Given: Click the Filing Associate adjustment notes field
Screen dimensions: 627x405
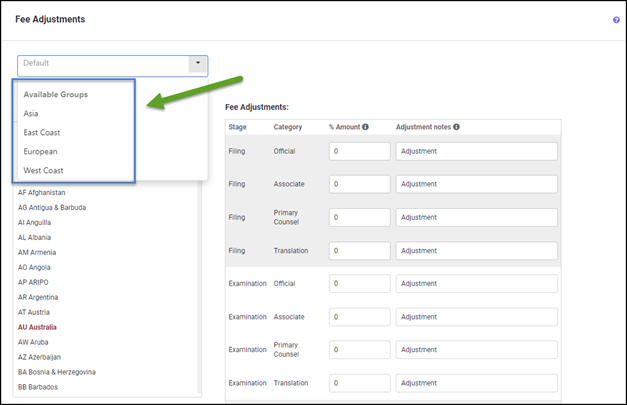Looking at the screenshot, I should [x=476, y=184].
